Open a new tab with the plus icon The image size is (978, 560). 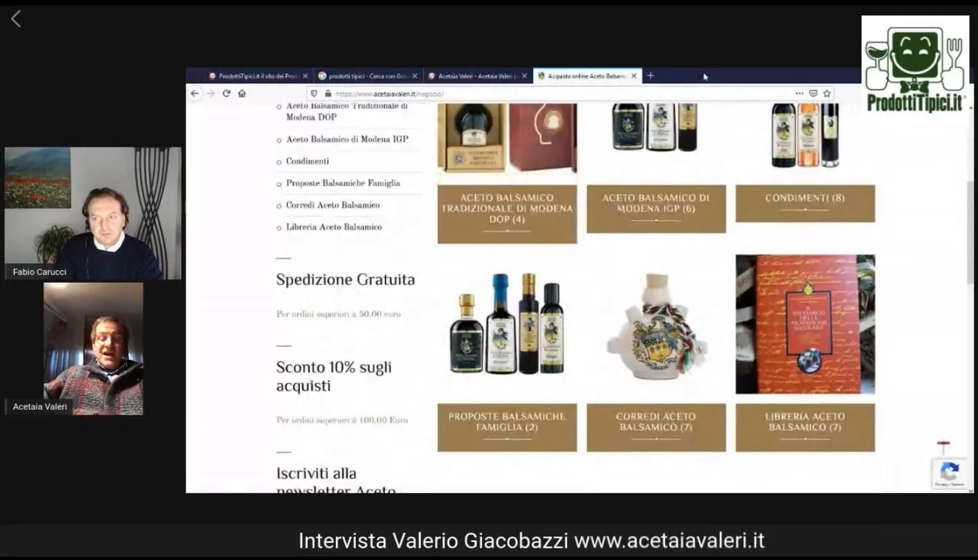650,76
